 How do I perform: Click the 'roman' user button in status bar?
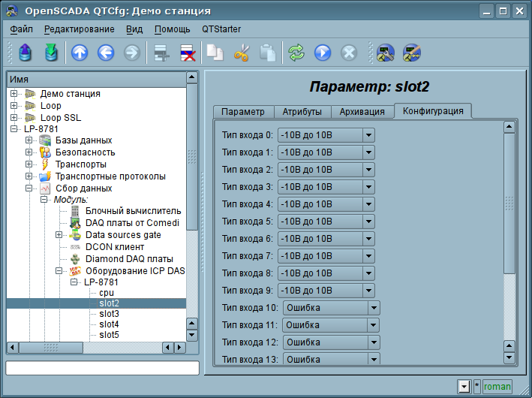pos(497,387)
